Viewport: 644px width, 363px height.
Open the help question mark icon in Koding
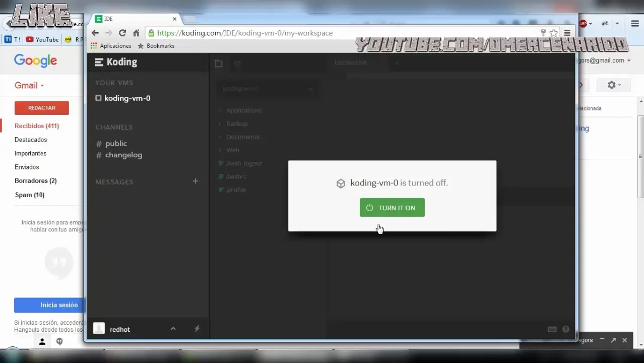coord(566,329)
